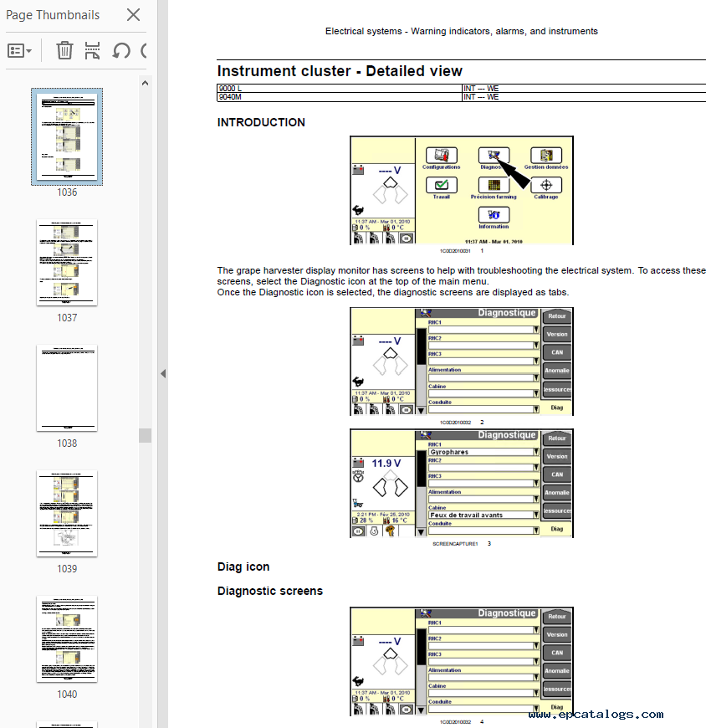Screen dimensions: 706x728
Task: Click the page label 1040
Action: click(67, 694)
